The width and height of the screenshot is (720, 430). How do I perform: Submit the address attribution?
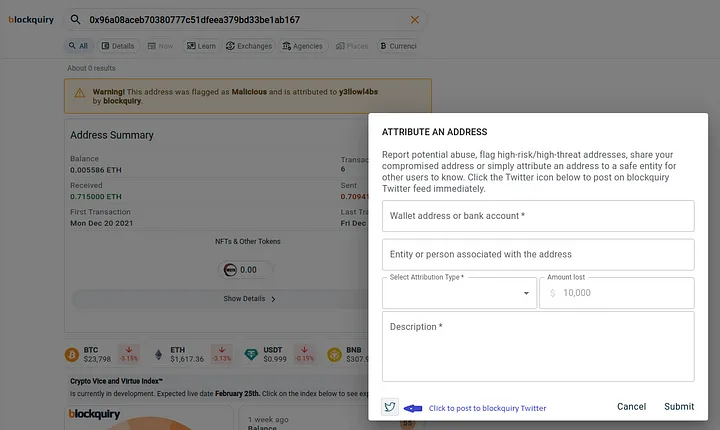pyautogui.click(x=679, y=407)
